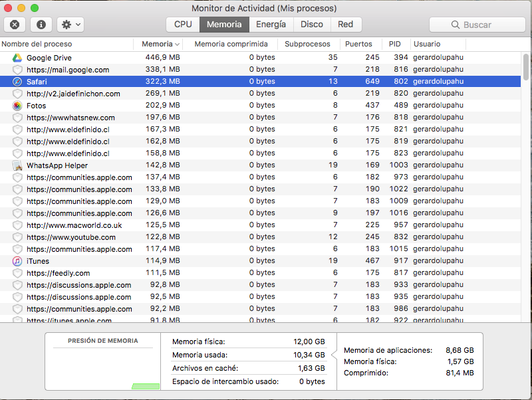This screenshot has height=400, width=532.
Task: Open the Disco tab
Action: [311, 25]
